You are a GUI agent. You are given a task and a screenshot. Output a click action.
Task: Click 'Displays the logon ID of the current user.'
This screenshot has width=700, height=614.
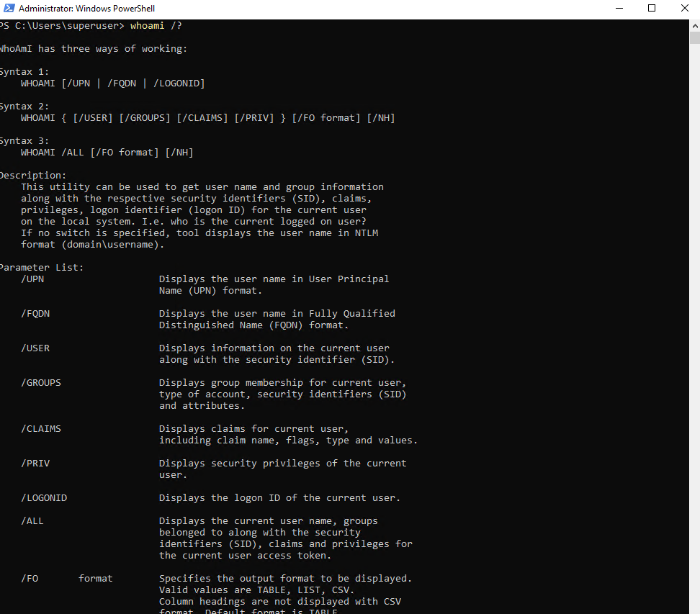[279, 498]
